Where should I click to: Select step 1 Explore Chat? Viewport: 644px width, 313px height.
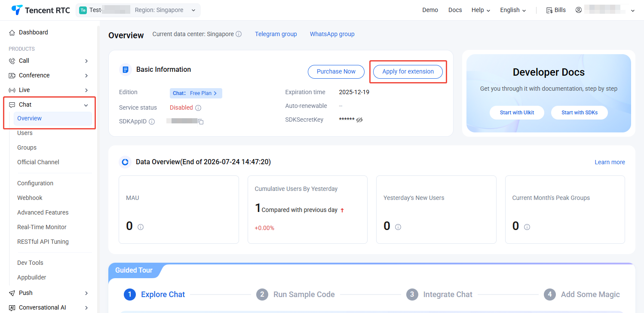[x=154, y=295]
